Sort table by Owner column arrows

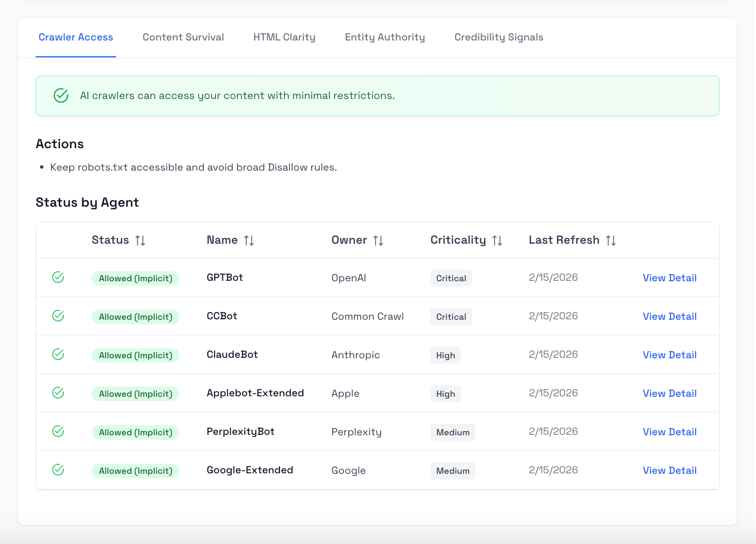378,240
